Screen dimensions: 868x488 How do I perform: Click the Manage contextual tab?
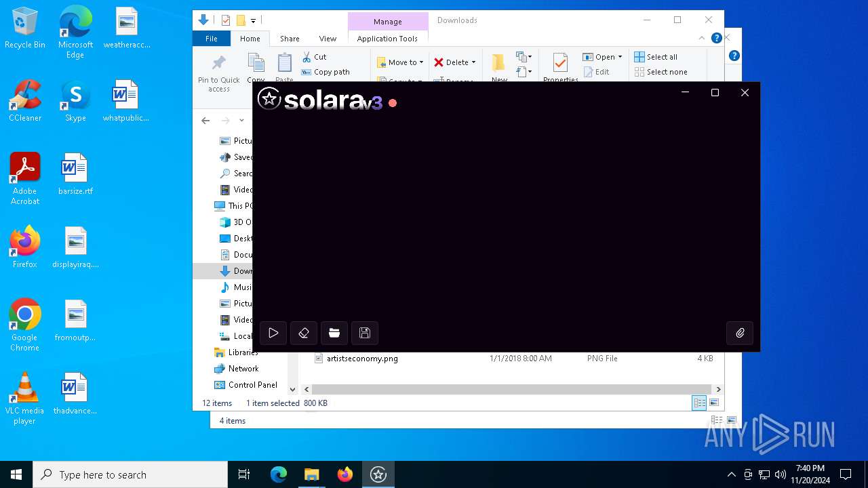pyautogui.click(x=388, y=22)
